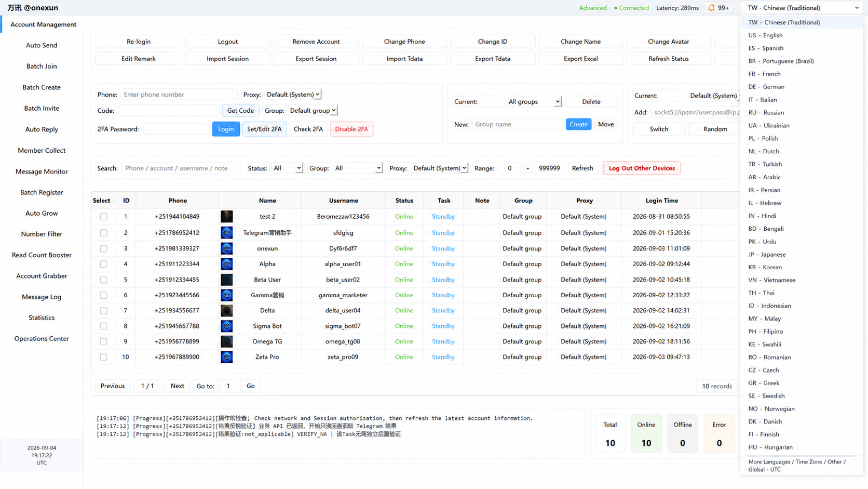Click Remove Account button
868x489 pixels.
tap(316, 42)
